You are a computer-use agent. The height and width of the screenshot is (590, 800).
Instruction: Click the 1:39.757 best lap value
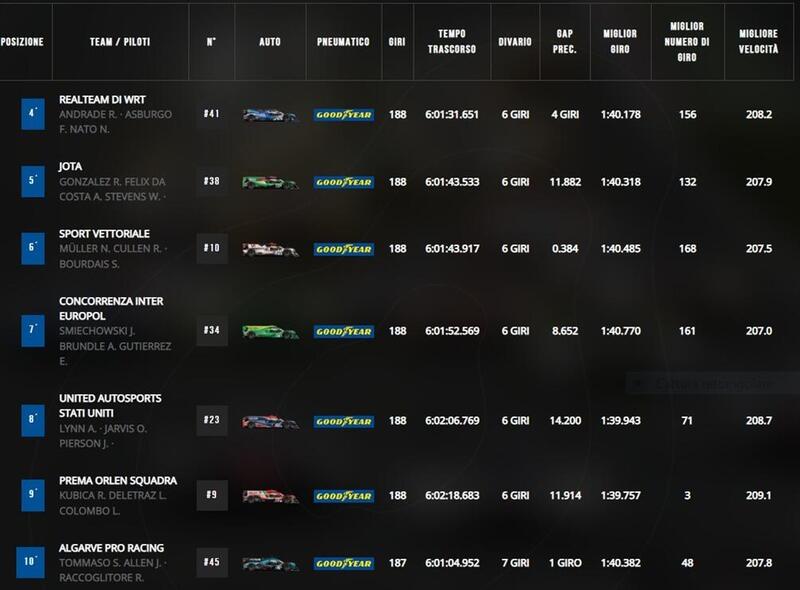point(620,496)
